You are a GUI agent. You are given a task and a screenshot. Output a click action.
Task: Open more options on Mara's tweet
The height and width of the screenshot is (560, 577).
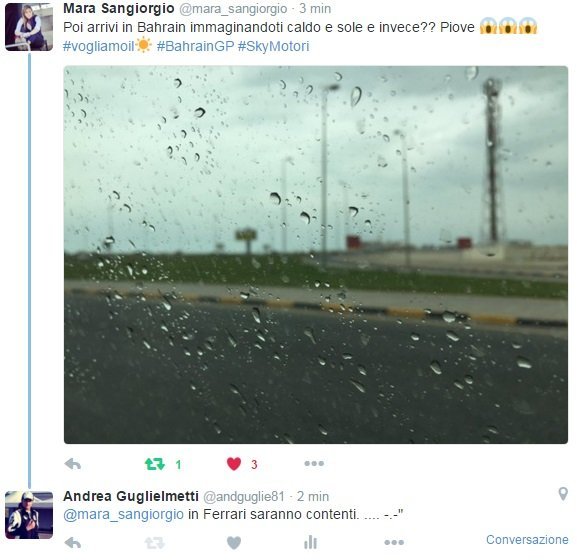(314, 464)
